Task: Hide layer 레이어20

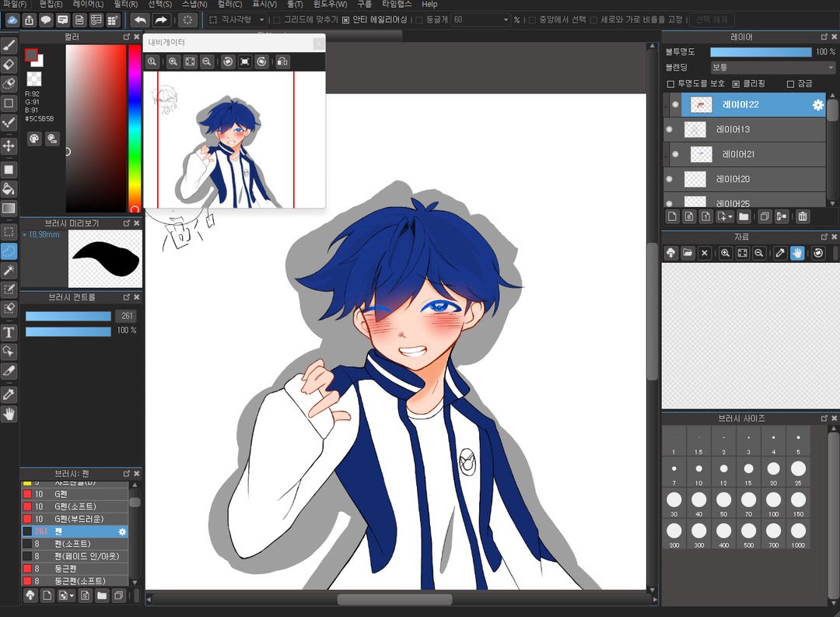Action: (669, 179)
